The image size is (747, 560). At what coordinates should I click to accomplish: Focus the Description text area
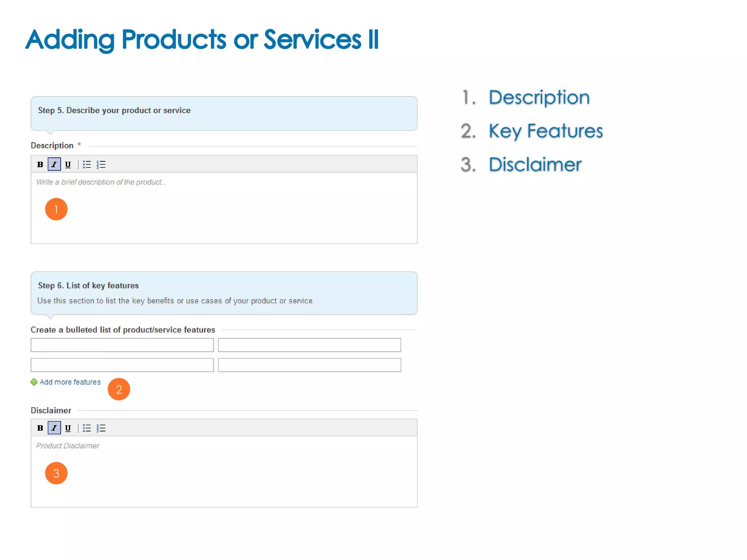pos(224,208)
